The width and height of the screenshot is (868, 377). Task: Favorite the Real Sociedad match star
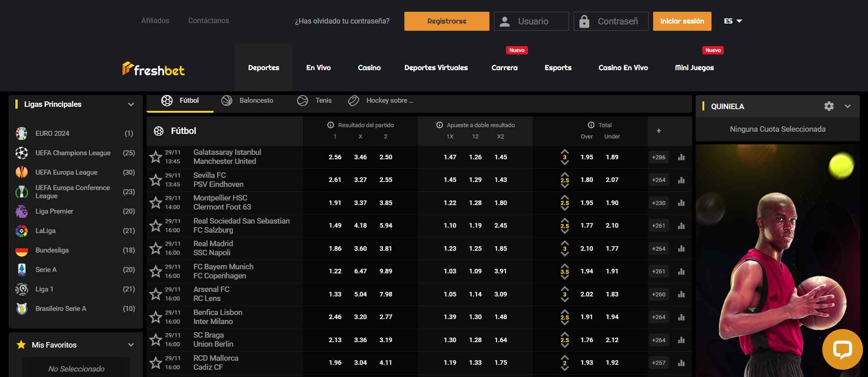(156, 225)
